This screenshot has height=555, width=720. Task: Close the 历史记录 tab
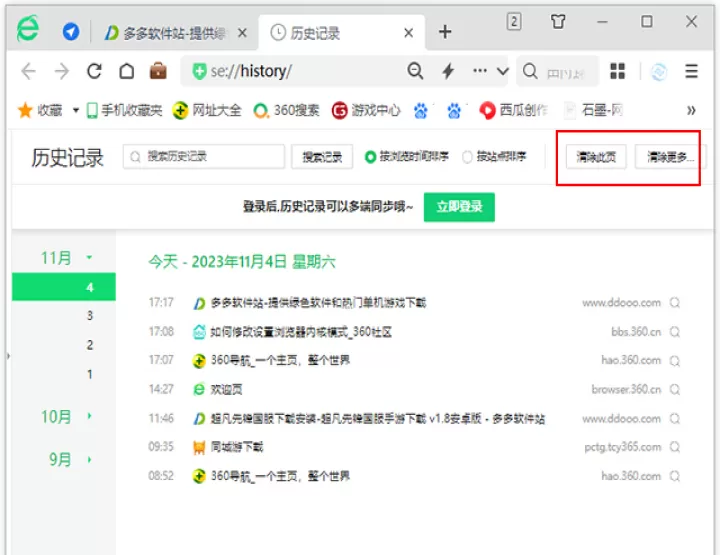409,33
